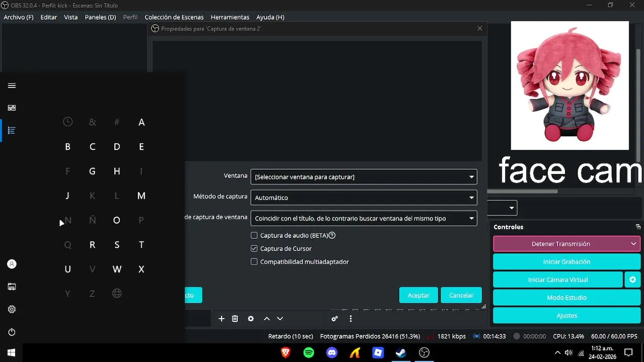This screenshot has height=362, width=644.
Task: Select the all apps list icon
Action: coord(12,130)
